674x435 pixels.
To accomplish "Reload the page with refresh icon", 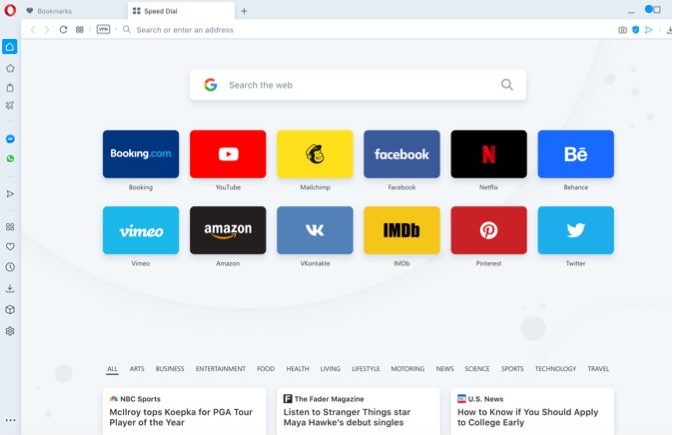I will pos(63,30).
